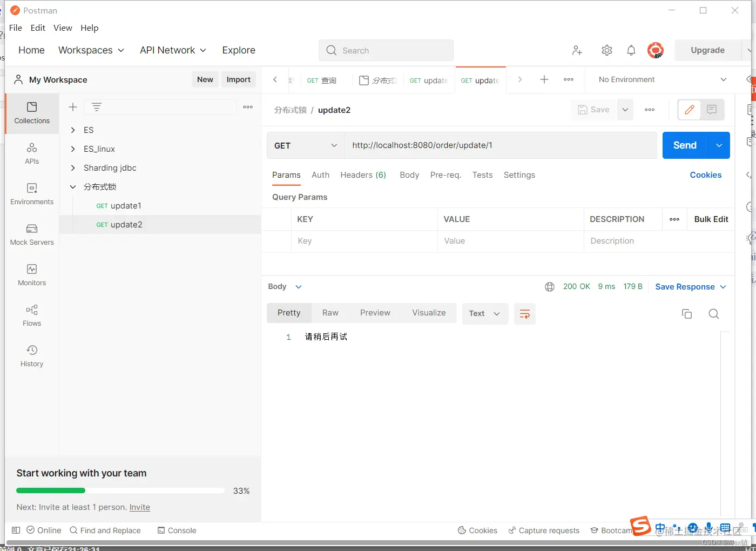
Task: Open the No Environment selector
Action: (663, 79)
